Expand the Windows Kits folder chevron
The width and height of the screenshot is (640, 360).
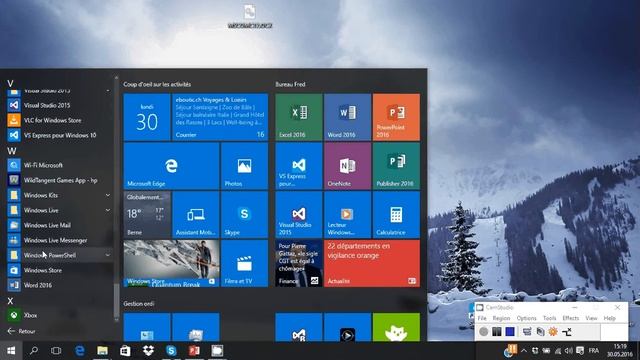pyautogui.click(x=108, y=195)
